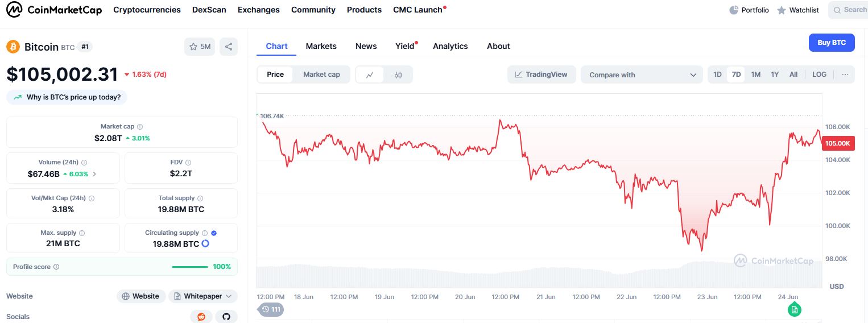Switch to the Analytics tab
The width and height of the screenshot is (868, 323).
(x=450, y=46)
